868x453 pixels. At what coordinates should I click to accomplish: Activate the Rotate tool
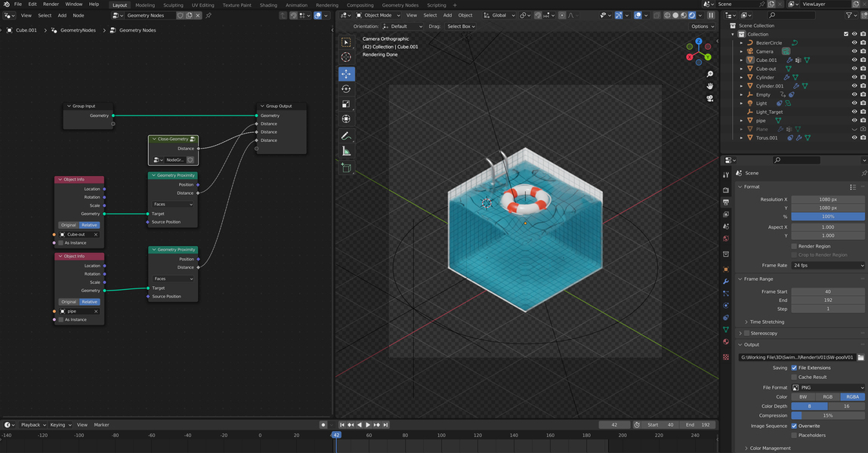point(347,88)
